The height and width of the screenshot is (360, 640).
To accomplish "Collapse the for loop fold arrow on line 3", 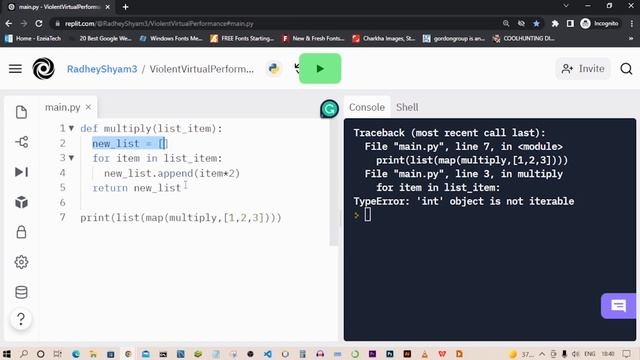I will (x=71, y=158).
